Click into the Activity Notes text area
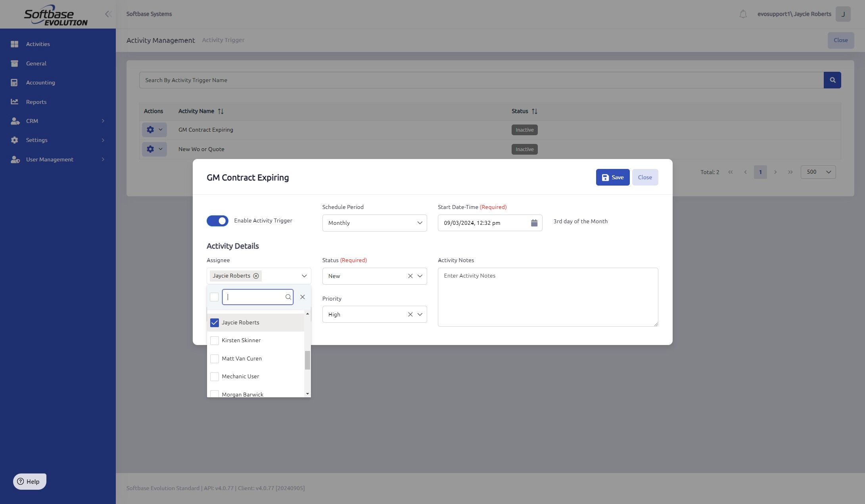This screenshot has height=504, width=865. point(547,297)
